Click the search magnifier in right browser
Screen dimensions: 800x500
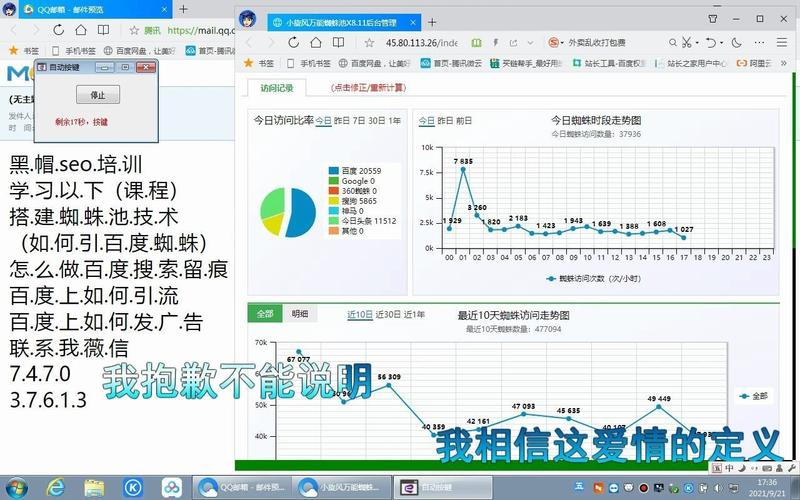click(x=672, y=43)
